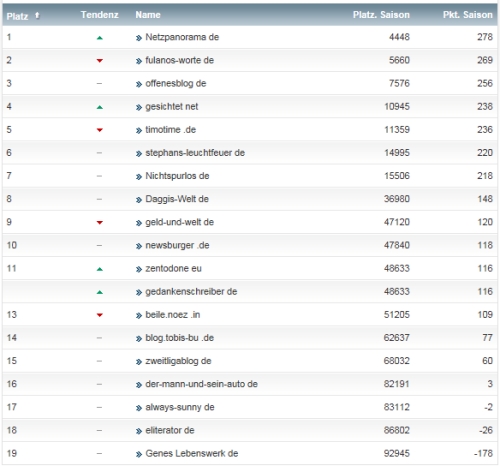Image resolution: width=500 pixels, height=466 pixels.
Task: Click the red trend arrow in timotime row
Action: click(x=99, y=130)
